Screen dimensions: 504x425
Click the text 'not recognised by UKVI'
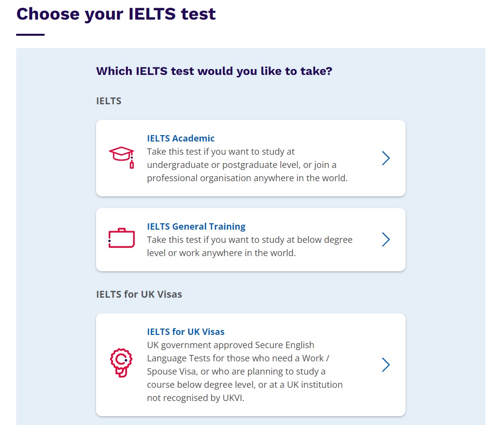(195, 398)
